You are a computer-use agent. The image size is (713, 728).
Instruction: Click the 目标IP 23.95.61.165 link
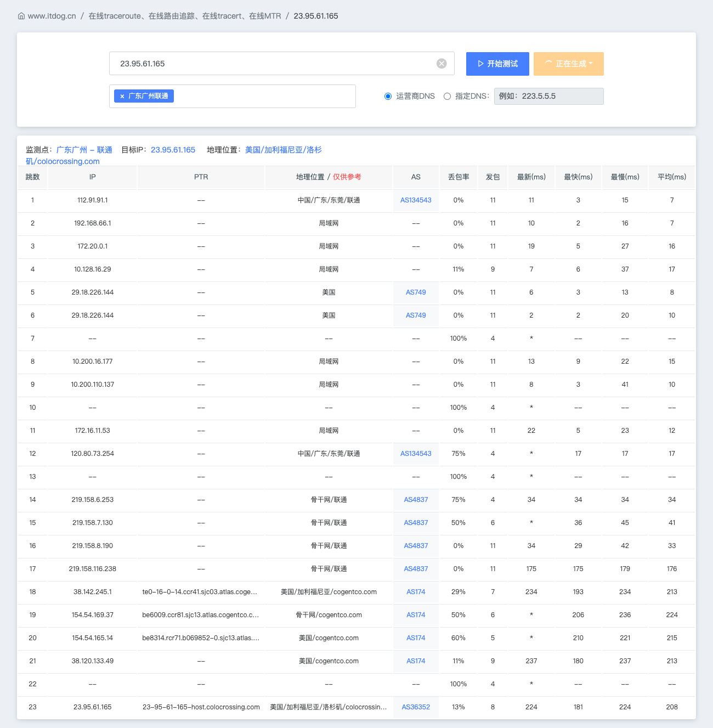point(173,150)
